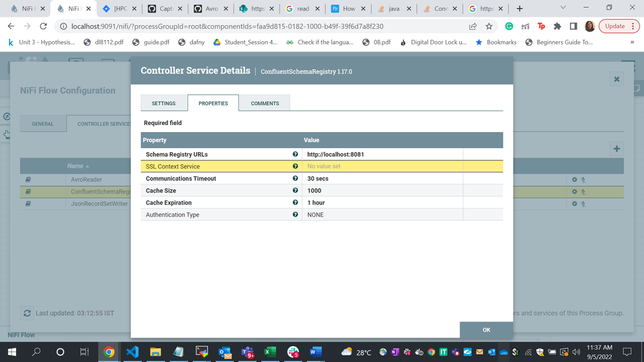
Task: Open the Settings tab in Controller Service Details
Action: 164,103
